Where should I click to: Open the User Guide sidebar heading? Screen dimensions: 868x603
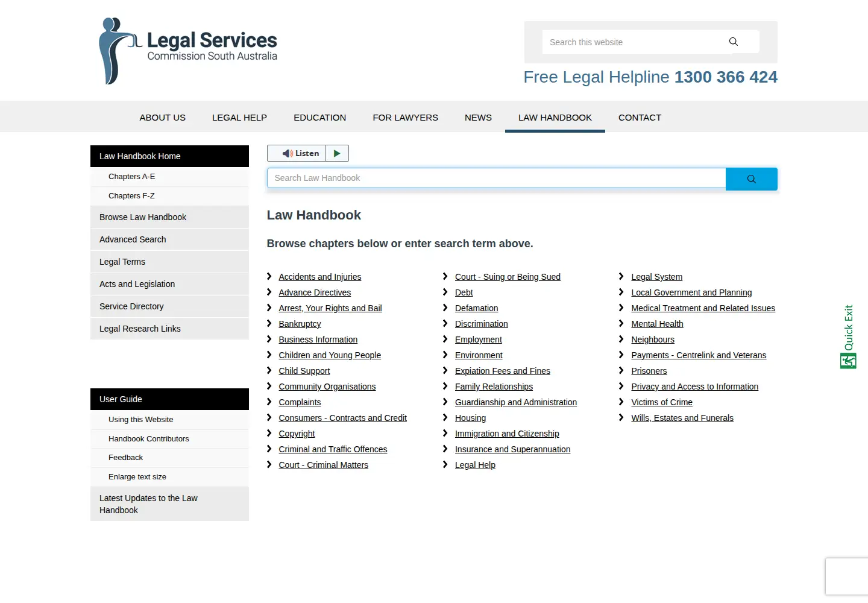pyautogui.click(x=169, y=399)
